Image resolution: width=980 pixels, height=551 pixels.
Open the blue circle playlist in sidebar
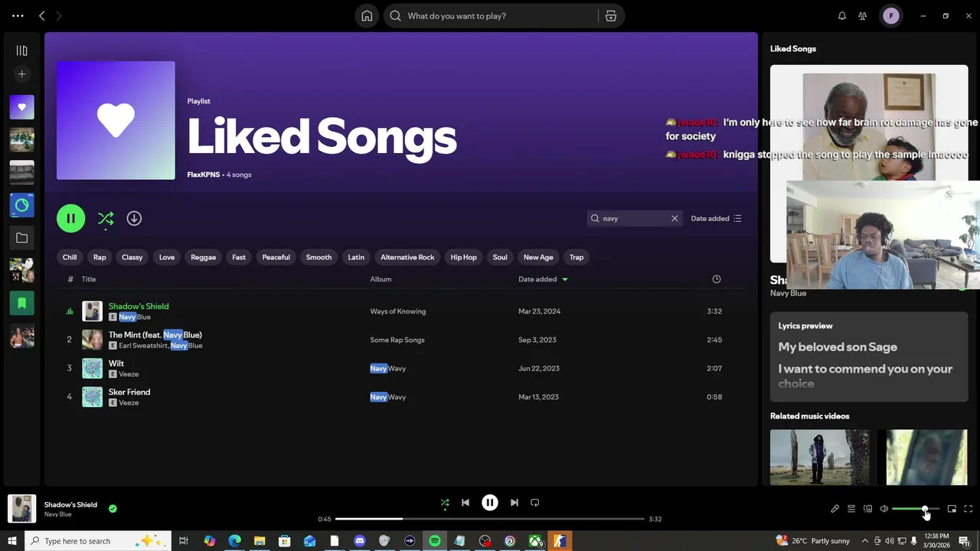[x=21, y=205]
